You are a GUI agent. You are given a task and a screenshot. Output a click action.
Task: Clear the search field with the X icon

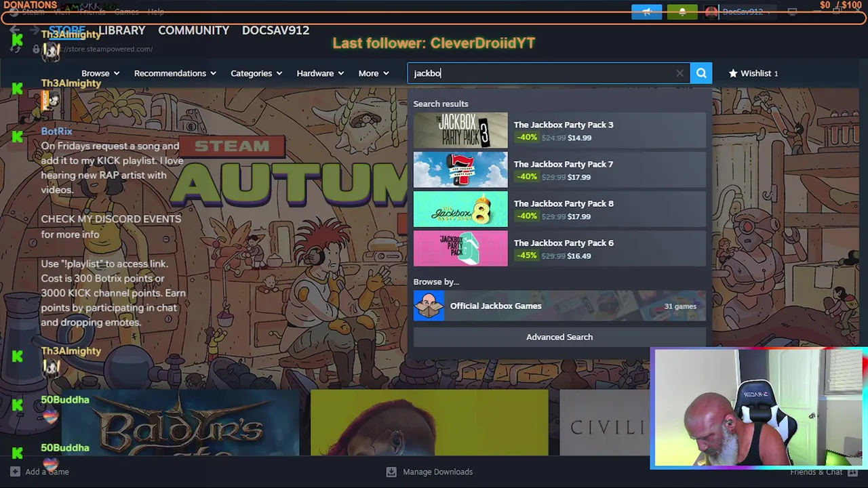(679, 73)
